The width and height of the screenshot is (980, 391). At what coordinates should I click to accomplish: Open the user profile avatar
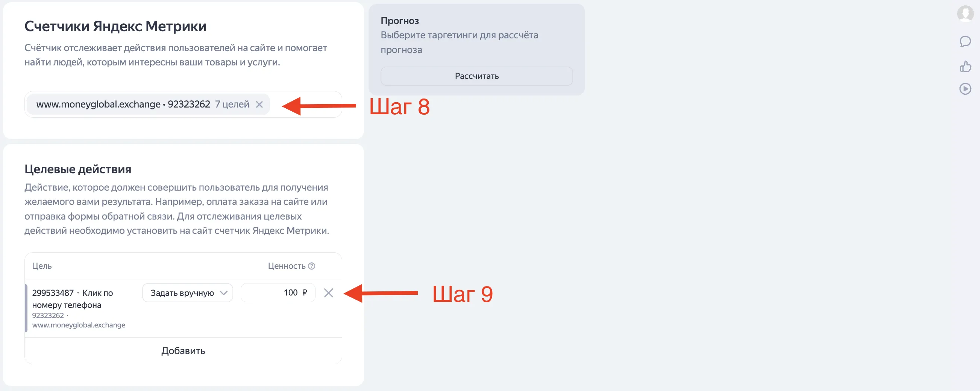pos(965,14)
